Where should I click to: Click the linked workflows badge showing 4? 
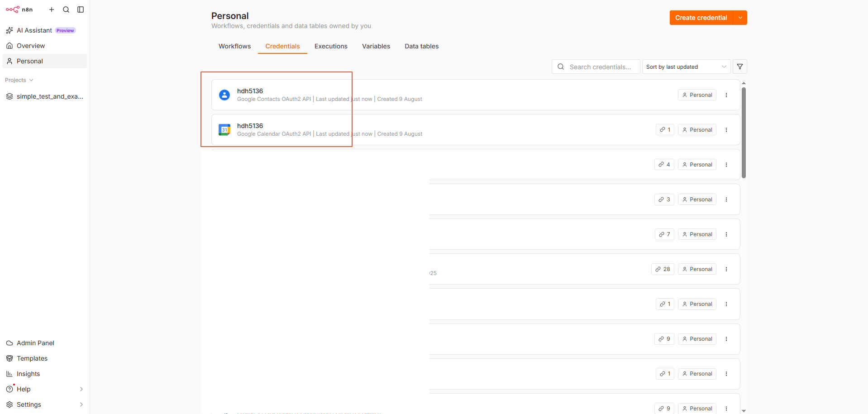(x=664, y=165)
